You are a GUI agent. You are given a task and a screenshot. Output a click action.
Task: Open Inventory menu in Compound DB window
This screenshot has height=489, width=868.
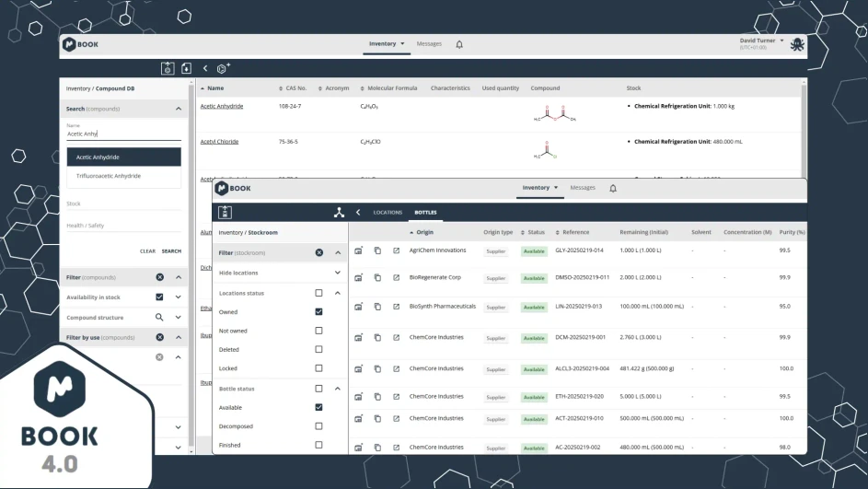[x=387, y=44]
